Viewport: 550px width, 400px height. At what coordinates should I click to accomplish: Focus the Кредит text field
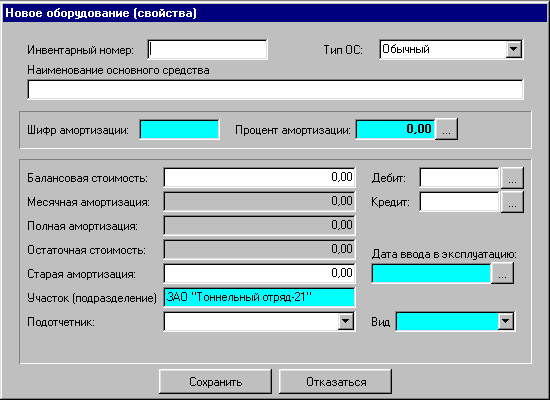coord(460,202)
